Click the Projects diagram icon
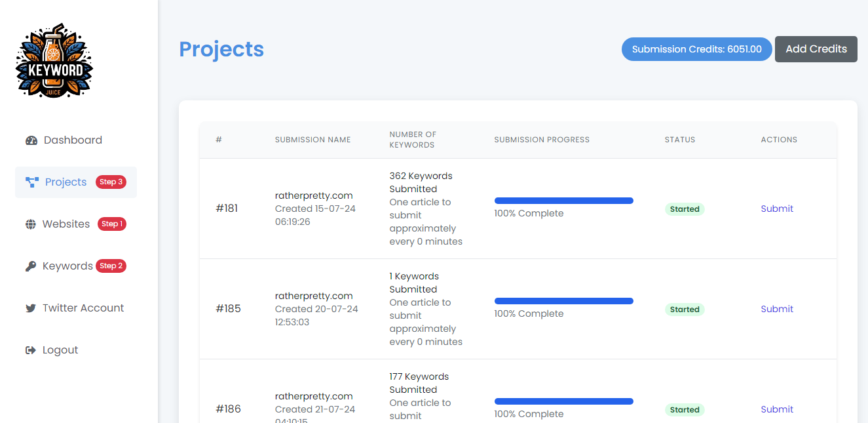The height and width of the screenshot is (423, 868). tap(32, 182)
